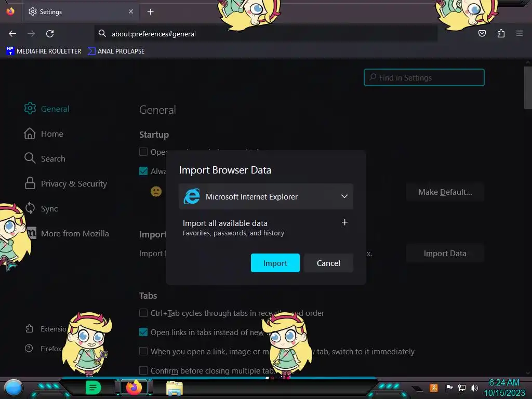Image resolution: width=532 pixels, height=399 pixels.
Task: Click the network tray icon
Action: coord(462,388)
